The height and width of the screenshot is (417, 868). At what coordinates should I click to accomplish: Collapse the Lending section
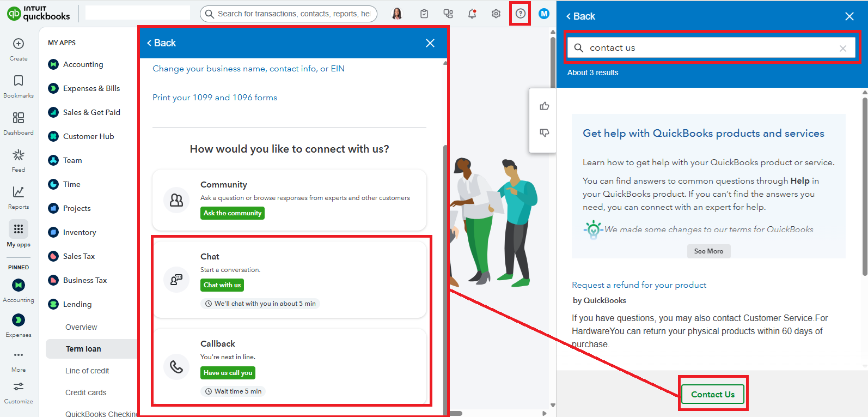tap(70, 304)
